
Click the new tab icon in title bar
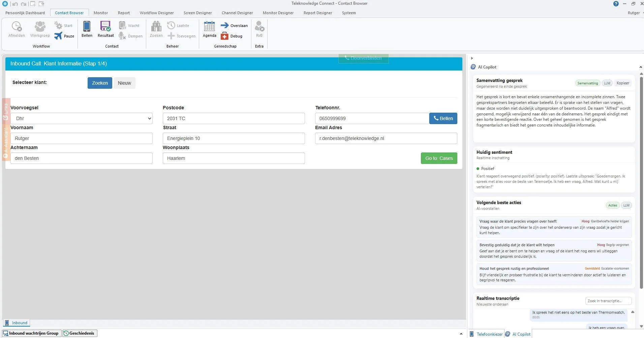point(33,4)
